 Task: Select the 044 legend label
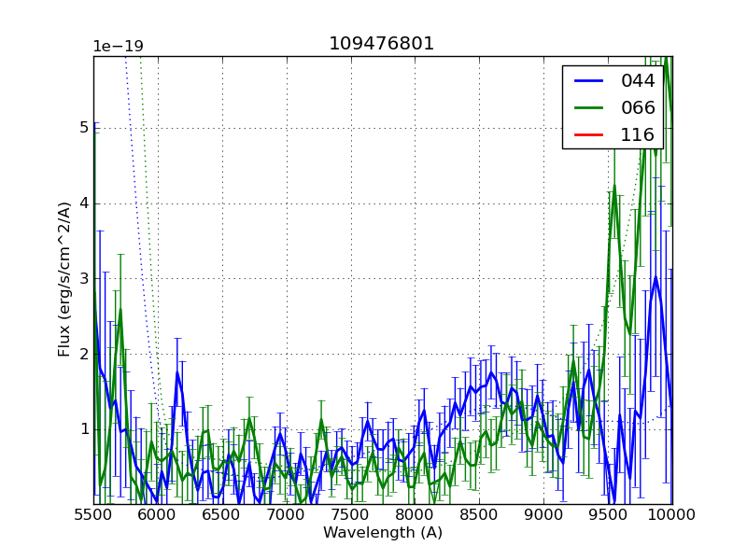[x=638, y=81]
